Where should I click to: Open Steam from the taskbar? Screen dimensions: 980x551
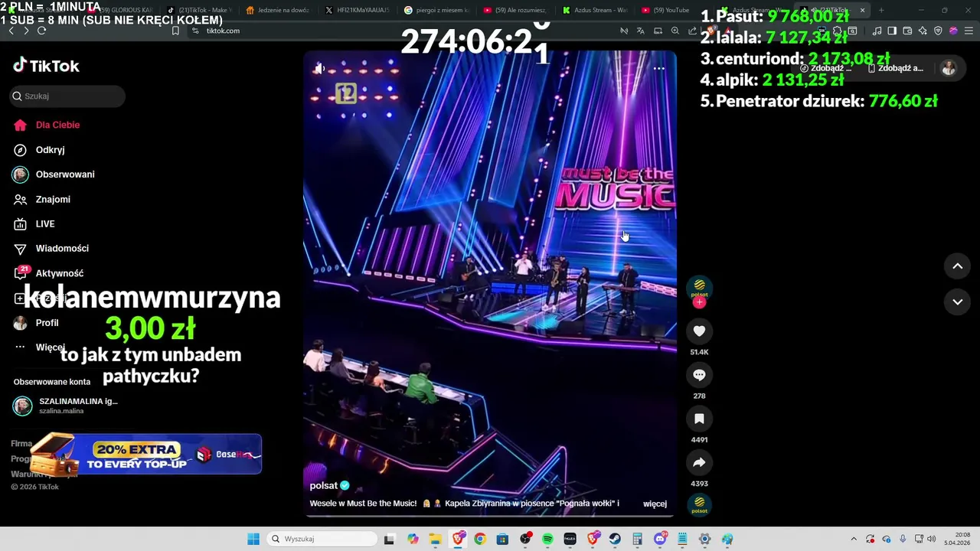pos(615,539)
